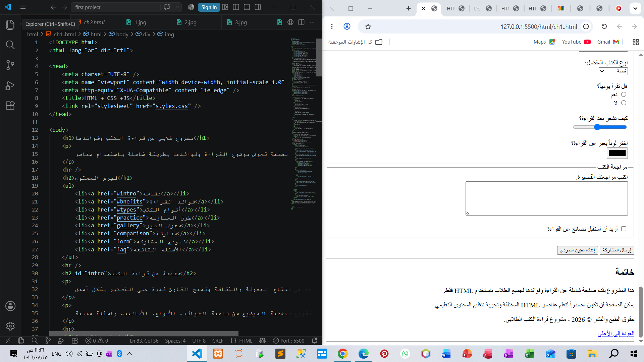Follow the العودة إلى الأعلى link
The width and height of the screenshot is (644, 362).
[616, 334]
